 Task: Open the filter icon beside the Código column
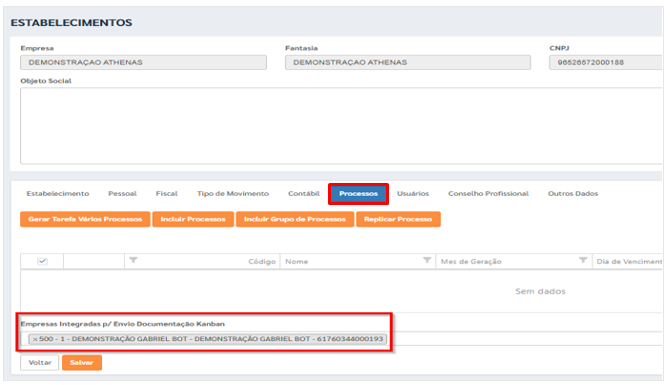pyautogui.click(x=133, y=260)
